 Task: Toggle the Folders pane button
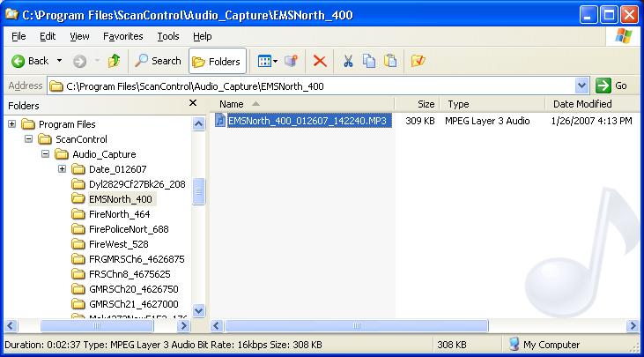click(217, 61)
